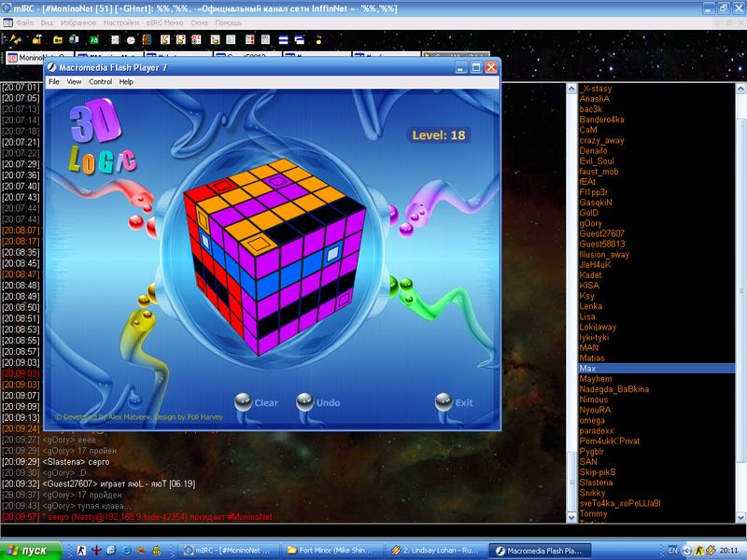Switch to the Fort Minor folder taskbar button
Image resolution: width=747 pixels, height=560 pixels.
(332, 551)
